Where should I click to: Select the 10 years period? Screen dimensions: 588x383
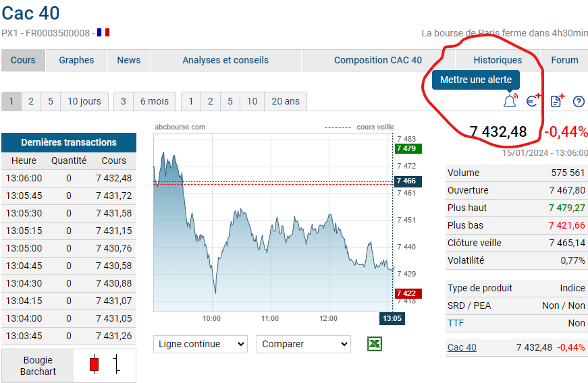point(252,101)
